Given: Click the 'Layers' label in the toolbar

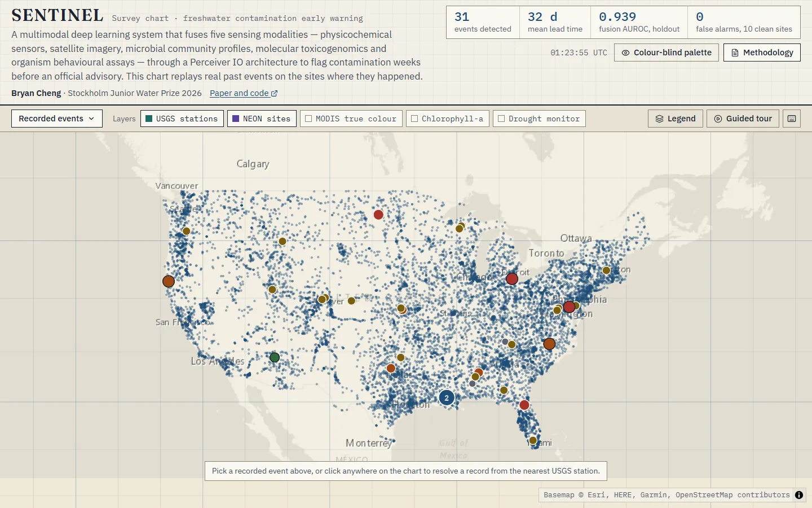Looking at the screenshot, I should point(124,119).
